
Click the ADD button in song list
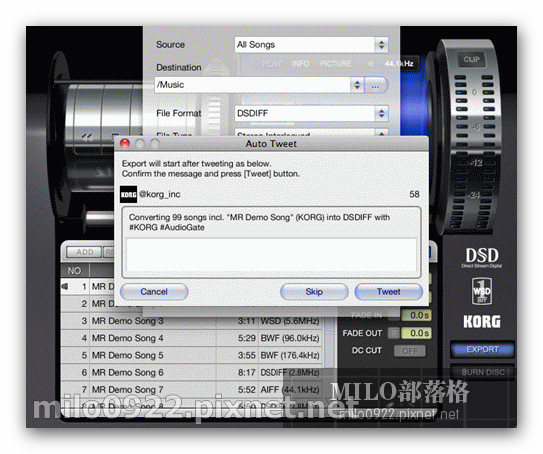tap(84, 252)
